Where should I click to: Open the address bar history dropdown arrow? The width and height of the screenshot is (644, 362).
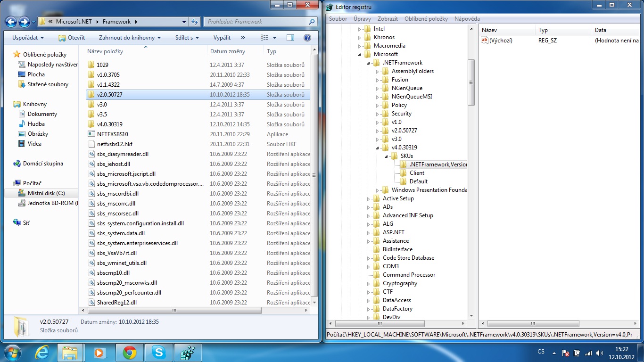[184, 22]
